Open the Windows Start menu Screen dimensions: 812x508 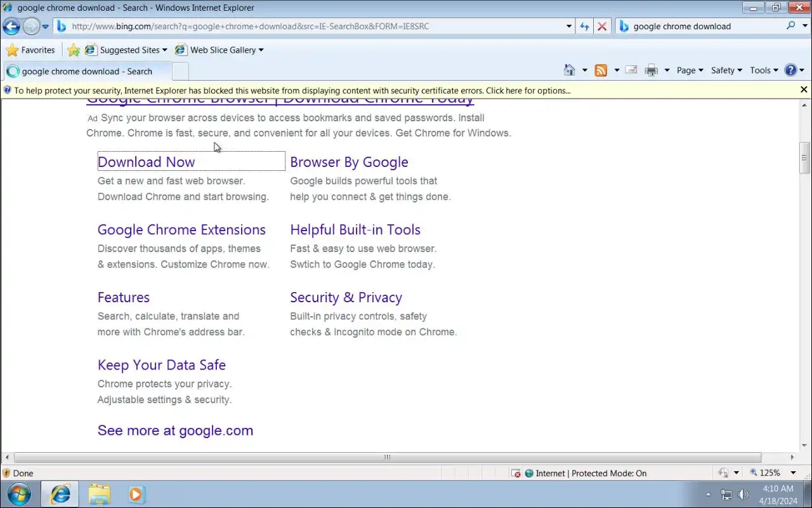pos(19,494)
